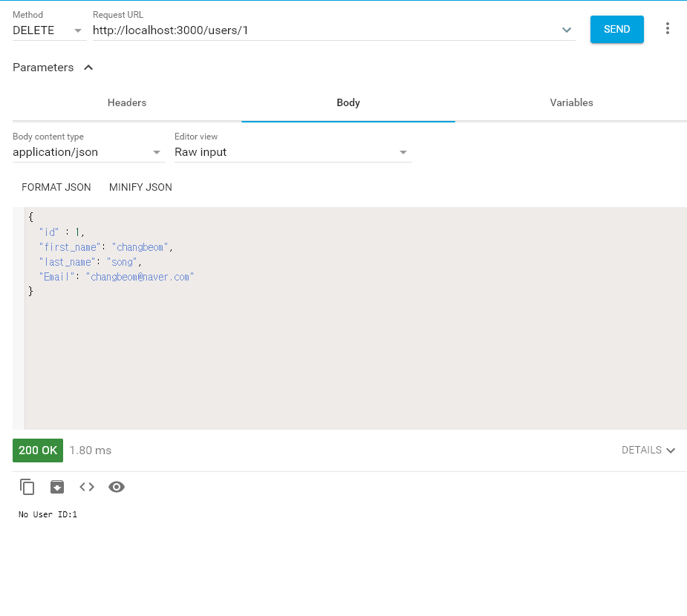This screenshot has width=687, height=616.
Task: Select the No User ID:1 response text
Action: pyautogui.click(x=48, y=514)
